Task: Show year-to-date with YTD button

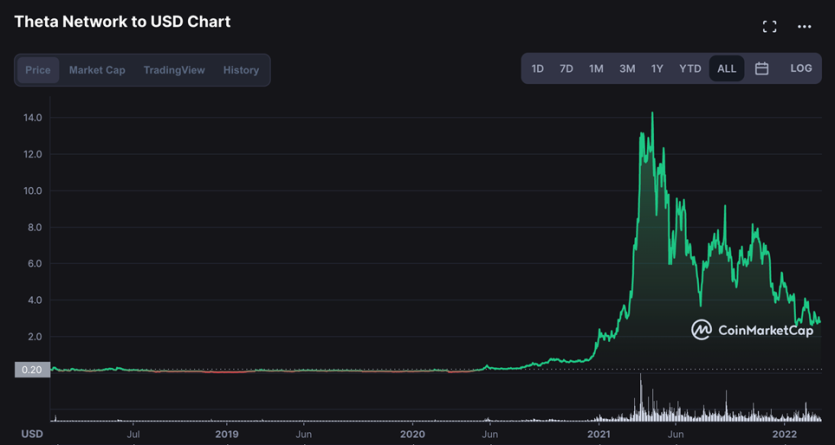Action: (x=690, y=69)
